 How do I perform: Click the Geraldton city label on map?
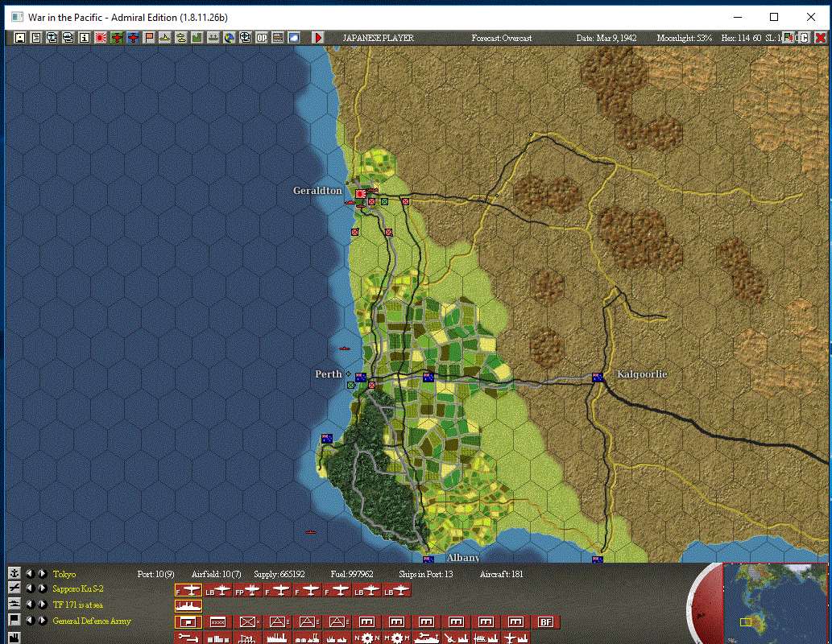[317, 191]
